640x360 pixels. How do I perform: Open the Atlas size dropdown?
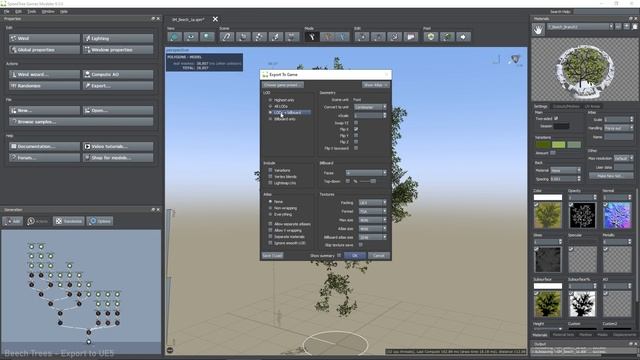373,229
